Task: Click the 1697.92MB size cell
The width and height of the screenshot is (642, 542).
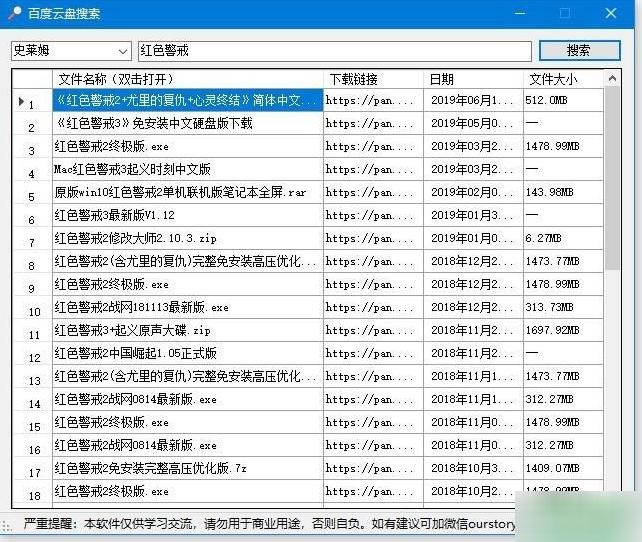Action: pyautogui.click(x=563, y=330)
